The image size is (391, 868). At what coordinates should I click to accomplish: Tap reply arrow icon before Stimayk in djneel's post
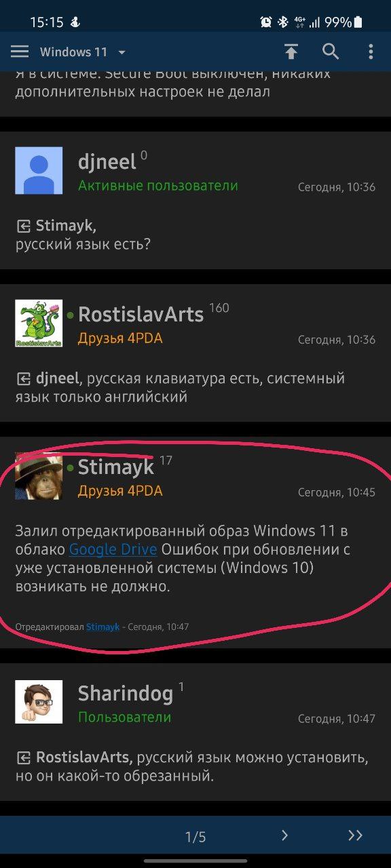point(24,226)
